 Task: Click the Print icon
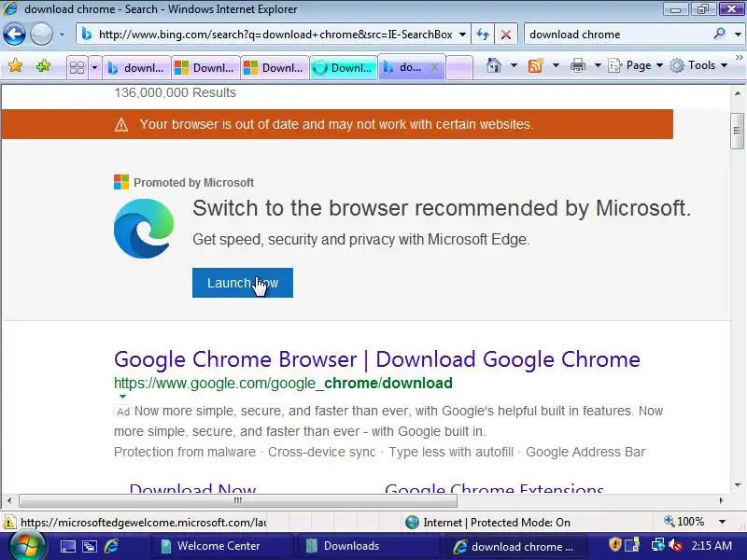coord(577,65)
